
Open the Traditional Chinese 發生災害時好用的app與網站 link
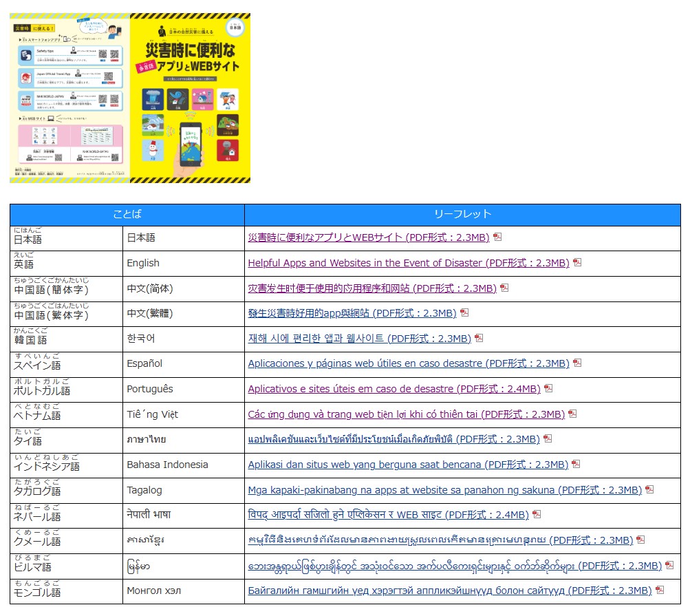click(352, 313)
